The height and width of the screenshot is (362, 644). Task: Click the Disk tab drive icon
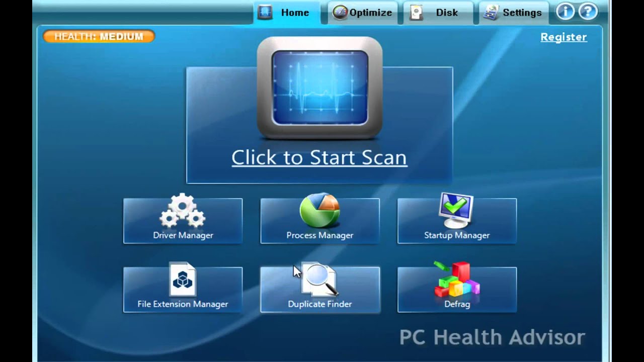point(416,13)
